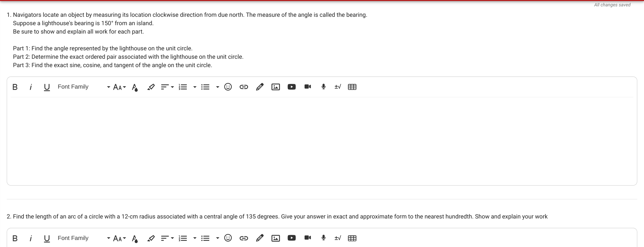Open Font Family dropdown for question 1
Screen dimensions: 644x247
click(84, 87)
